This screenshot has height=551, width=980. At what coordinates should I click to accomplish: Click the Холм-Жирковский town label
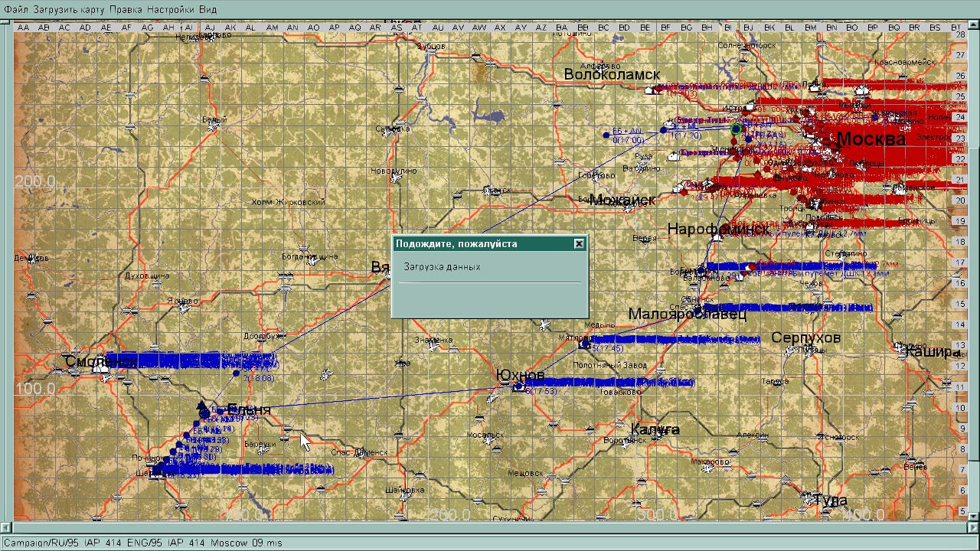(288, 202)
